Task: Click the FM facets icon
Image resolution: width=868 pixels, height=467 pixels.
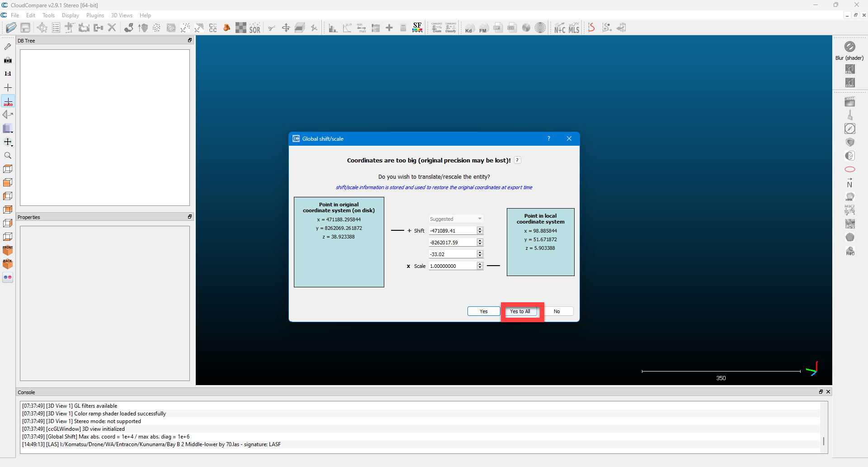Action: coord(484,28)
